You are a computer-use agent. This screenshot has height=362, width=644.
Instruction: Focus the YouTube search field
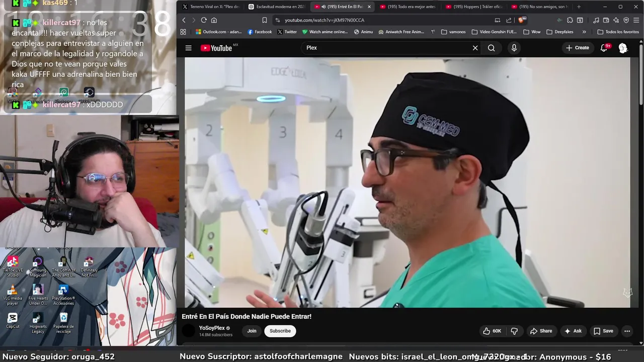(x=387, y=48)
